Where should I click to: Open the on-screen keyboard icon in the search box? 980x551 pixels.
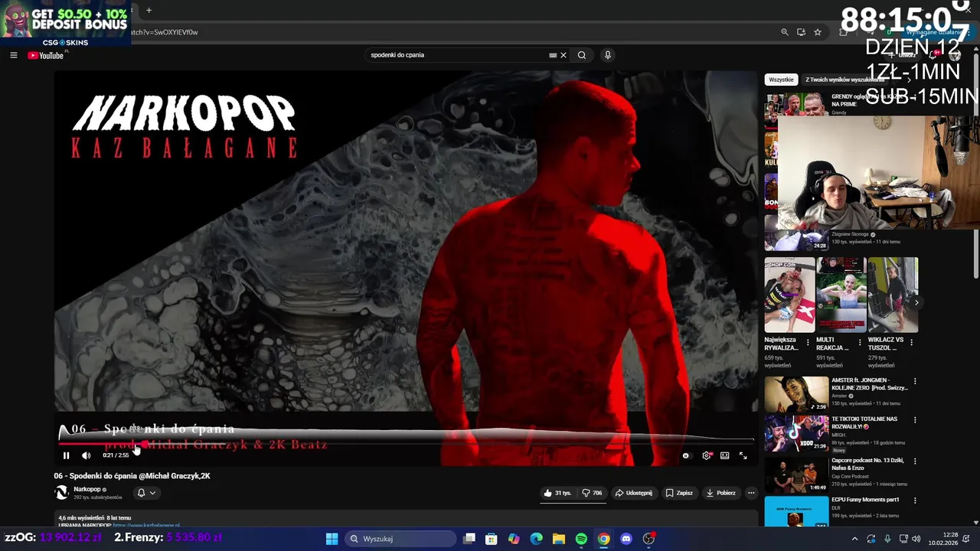point(553,55)
